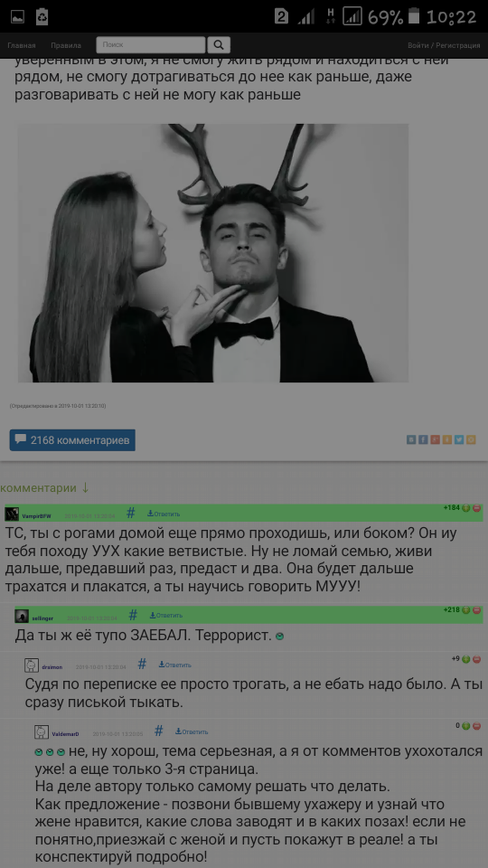Open the Войти / Регистрация link
This screenshot has height=868, width=488.
click(x=444, y=45)
